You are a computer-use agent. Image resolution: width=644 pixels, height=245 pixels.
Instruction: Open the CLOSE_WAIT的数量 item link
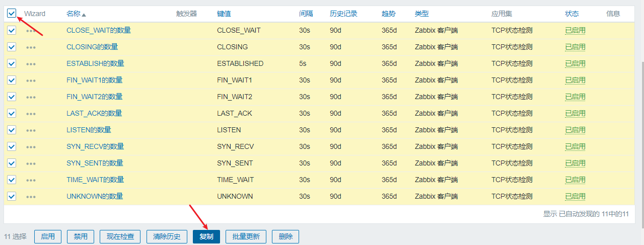(99, 30)
